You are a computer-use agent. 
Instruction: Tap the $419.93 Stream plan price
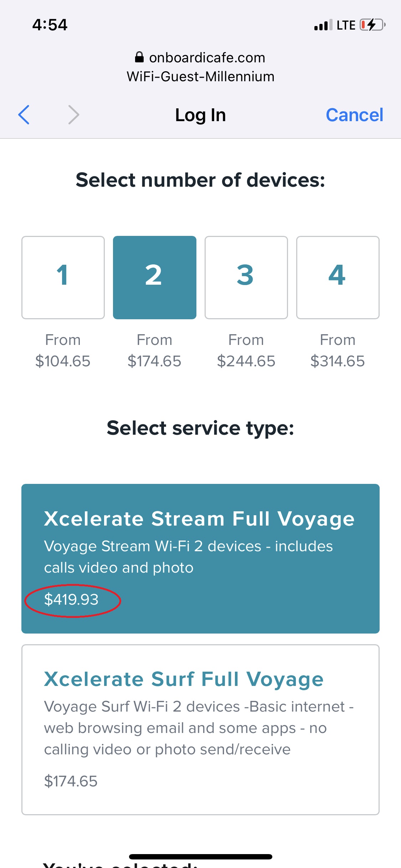tap(71, 600)
